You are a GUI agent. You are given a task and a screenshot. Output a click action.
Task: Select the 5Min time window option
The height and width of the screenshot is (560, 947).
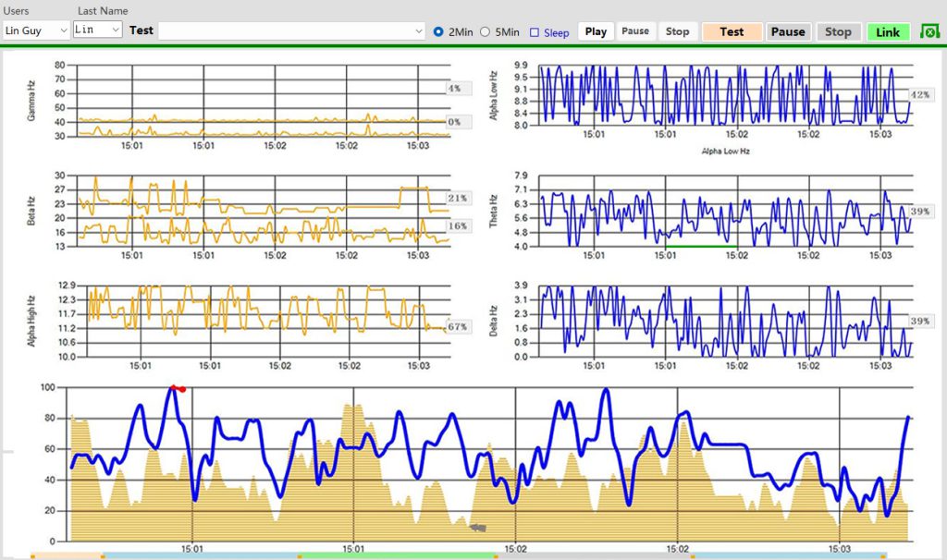[486, 31]
